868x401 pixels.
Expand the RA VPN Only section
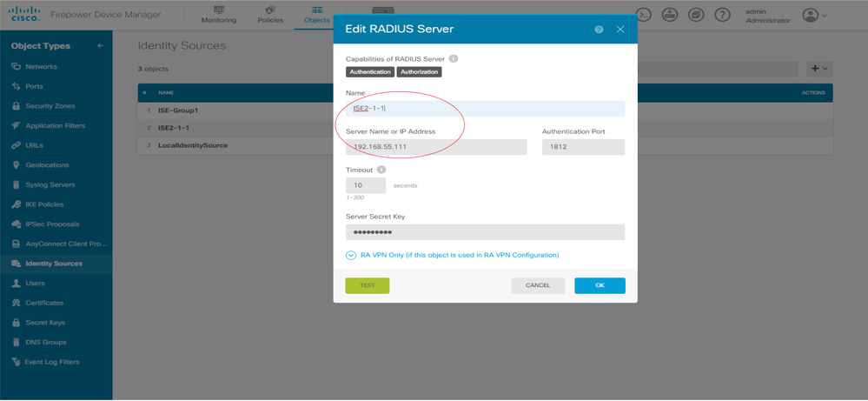tap(453, 256)
